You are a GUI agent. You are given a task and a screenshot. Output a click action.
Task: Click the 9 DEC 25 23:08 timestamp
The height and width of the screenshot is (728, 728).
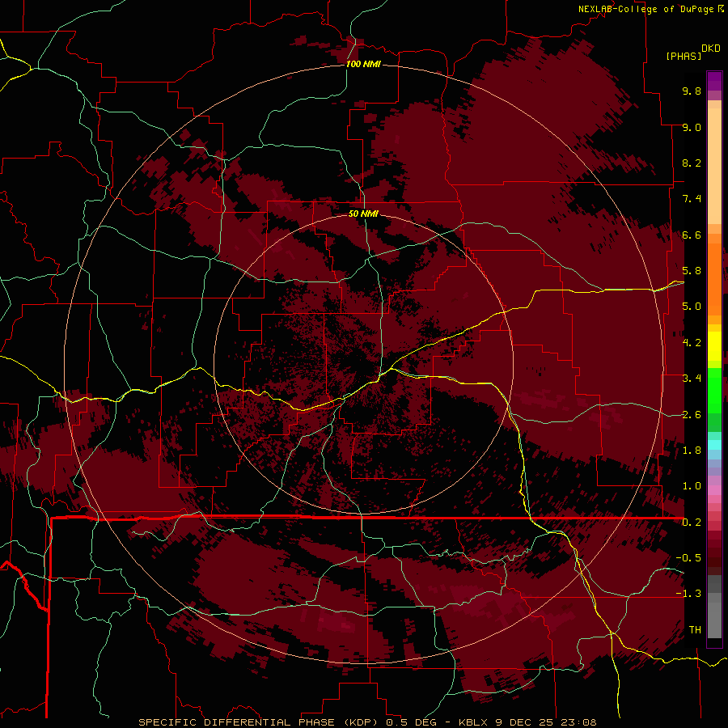(x=546, y=722)
